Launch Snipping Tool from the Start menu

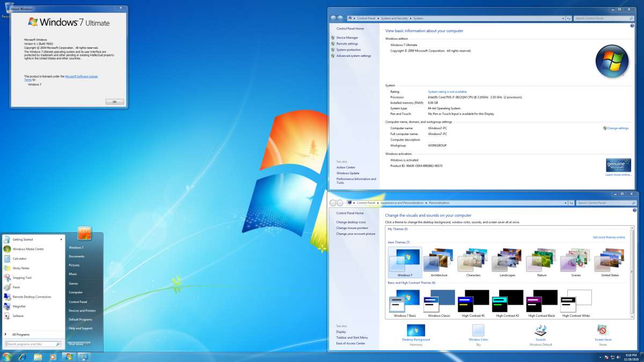click(x=27, y=278)
